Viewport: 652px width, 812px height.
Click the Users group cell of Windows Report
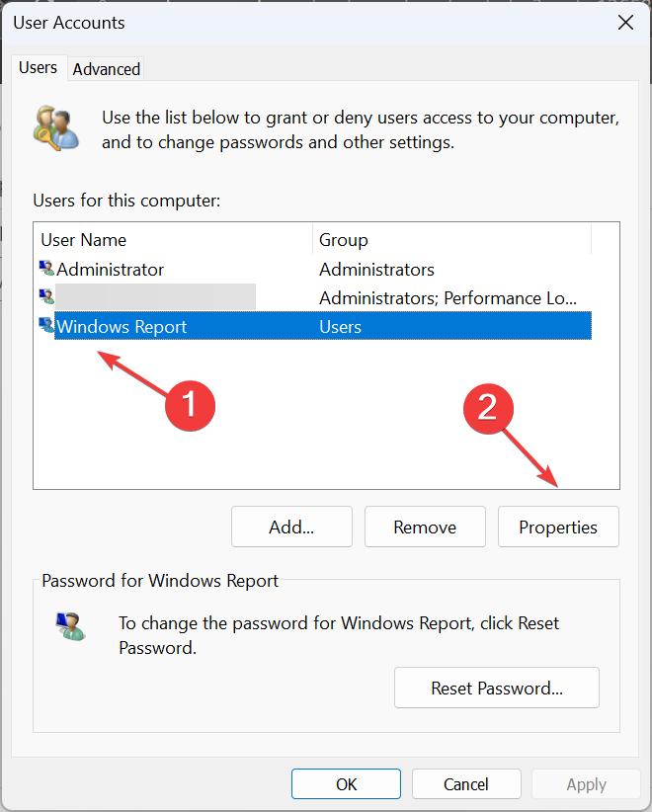tap(341, 326)
